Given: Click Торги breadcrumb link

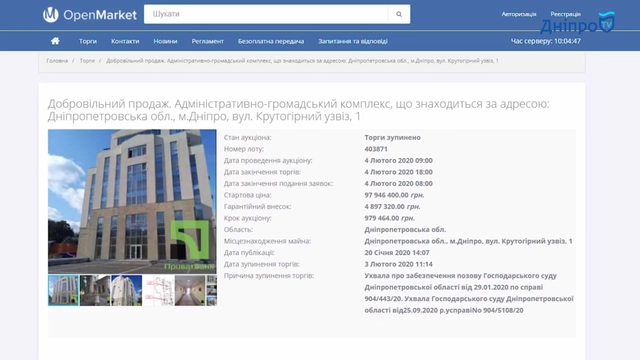Looking at the screenshot, I should pyautogui.click(x=87, y=61).
